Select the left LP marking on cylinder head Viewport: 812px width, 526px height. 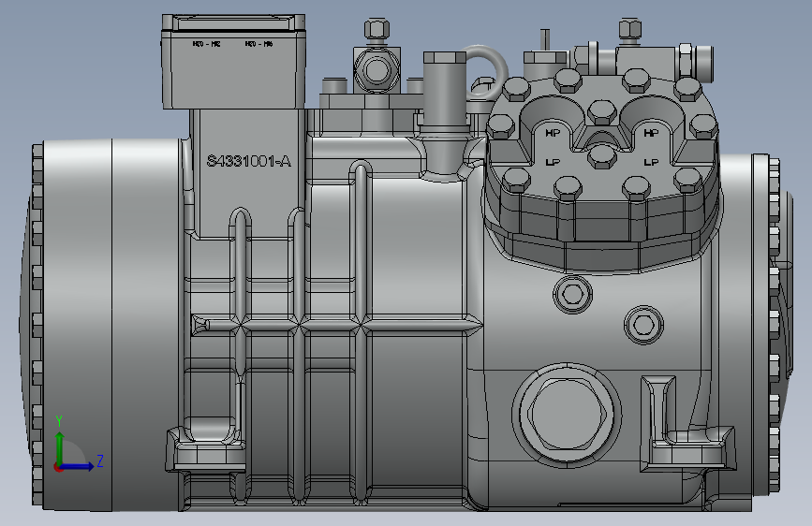(553, 162)
